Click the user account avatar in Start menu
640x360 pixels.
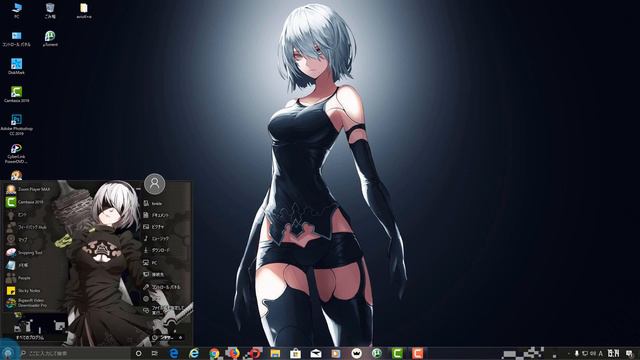click(155, 184)
